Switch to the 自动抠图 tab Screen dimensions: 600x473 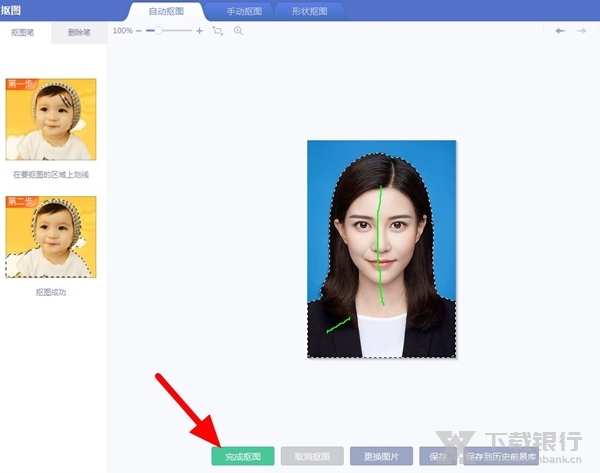coord(166,11)
